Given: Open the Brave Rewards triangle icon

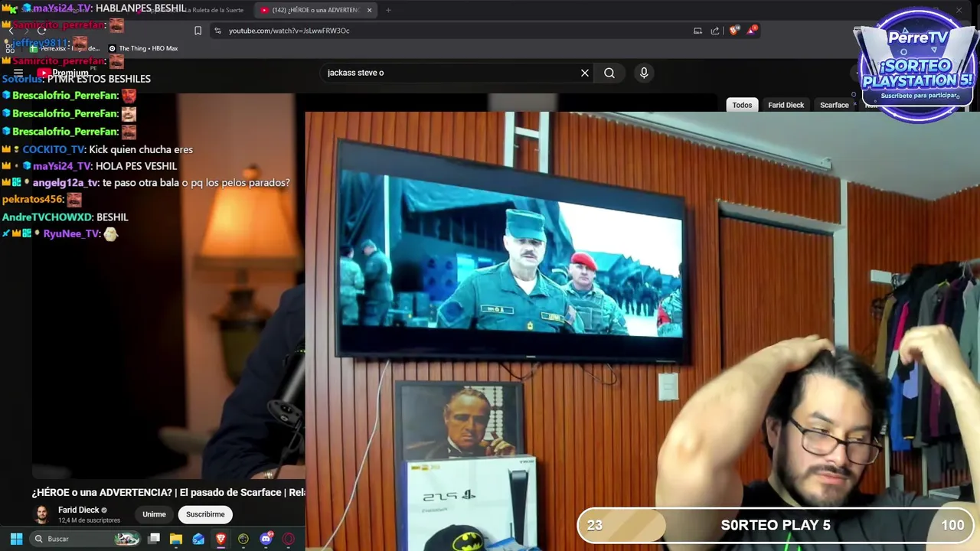Looking at the screenshot, I should (752, 31).
